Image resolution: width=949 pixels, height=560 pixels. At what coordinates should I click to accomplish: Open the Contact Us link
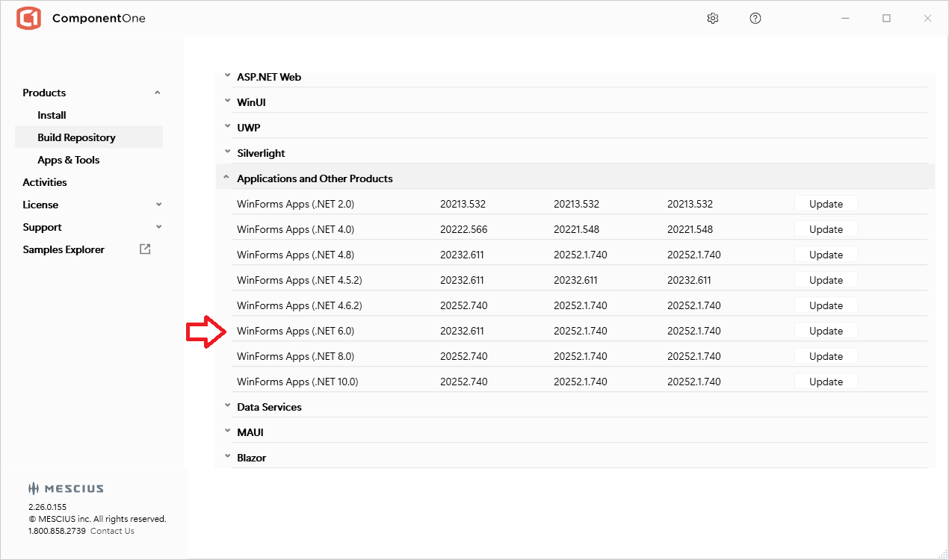112,531
